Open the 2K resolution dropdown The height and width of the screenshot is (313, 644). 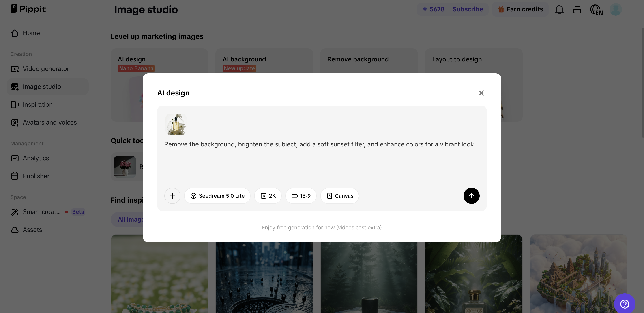tap(268, 196)
